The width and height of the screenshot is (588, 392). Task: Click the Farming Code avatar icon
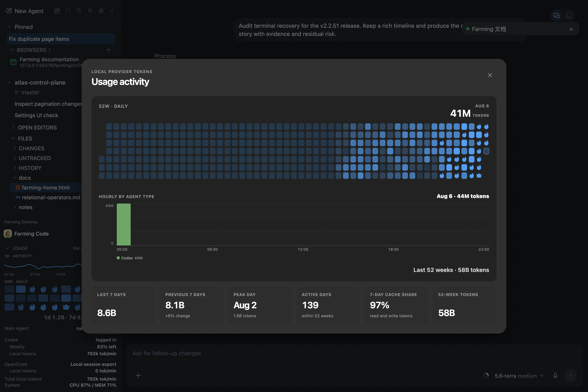point(8,234)
